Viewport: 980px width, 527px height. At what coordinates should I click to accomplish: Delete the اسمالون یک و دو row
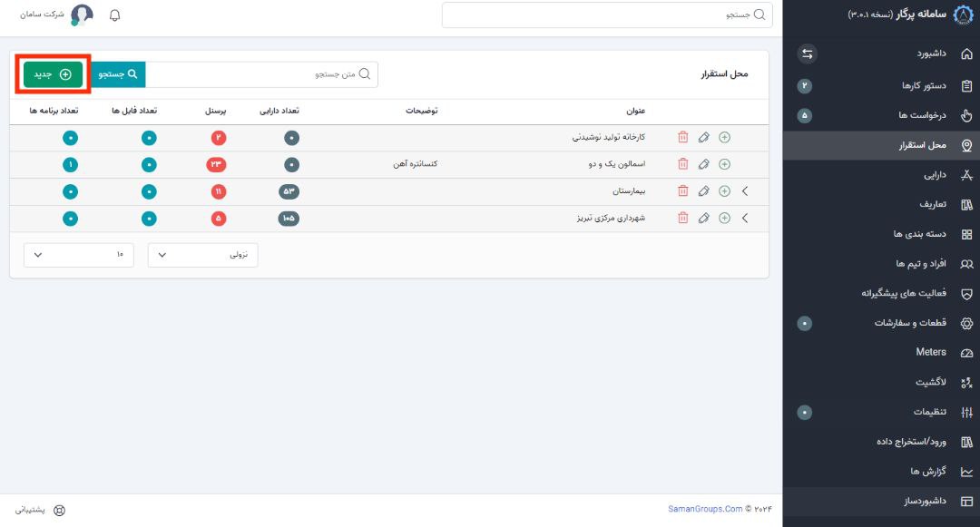pyautogui.click(x=682, y=164)
